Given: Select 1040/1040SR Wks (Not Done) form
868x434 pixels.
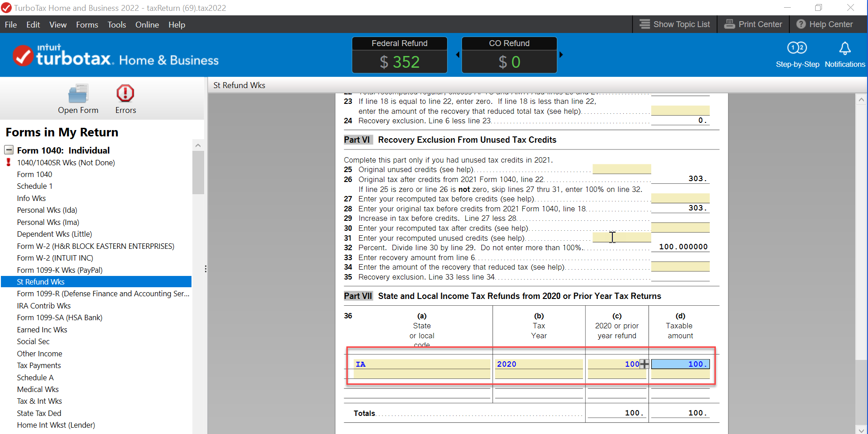Looking at the screenshot, I should point(66,163).
